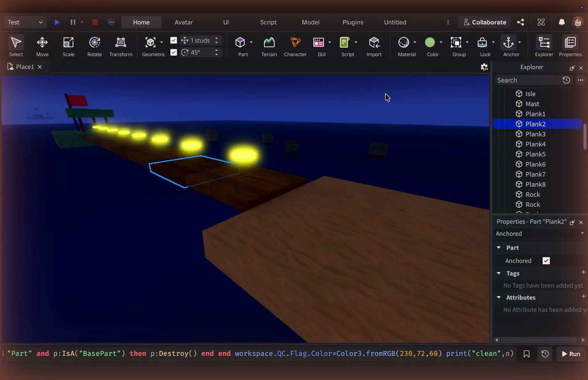Run the command bar script
This screenshot has width=588, height=380.
tap(571, 354)
